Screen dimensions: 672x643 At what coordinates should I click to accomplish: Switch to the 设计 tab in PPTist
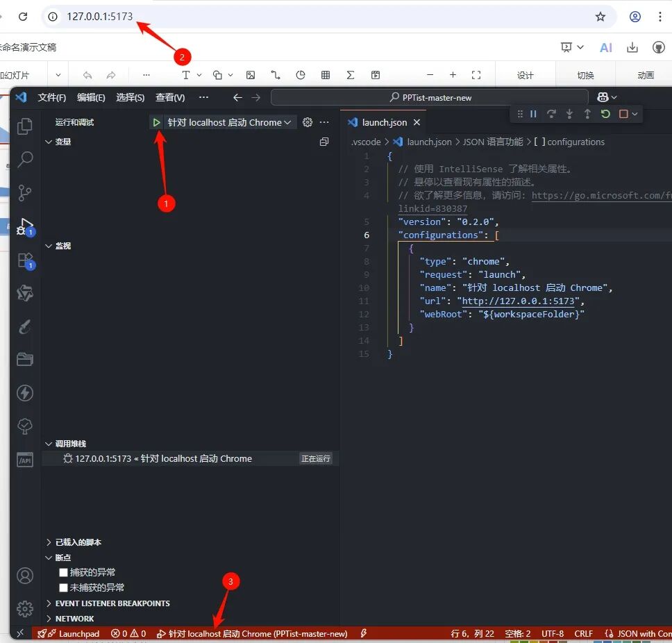tap(525, 76)
